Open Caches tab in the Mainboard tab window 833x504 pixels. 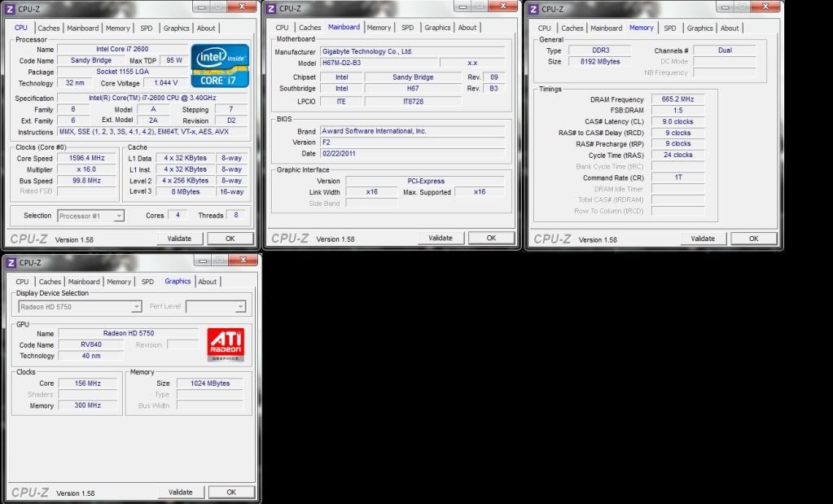click(x=309, y=28)
